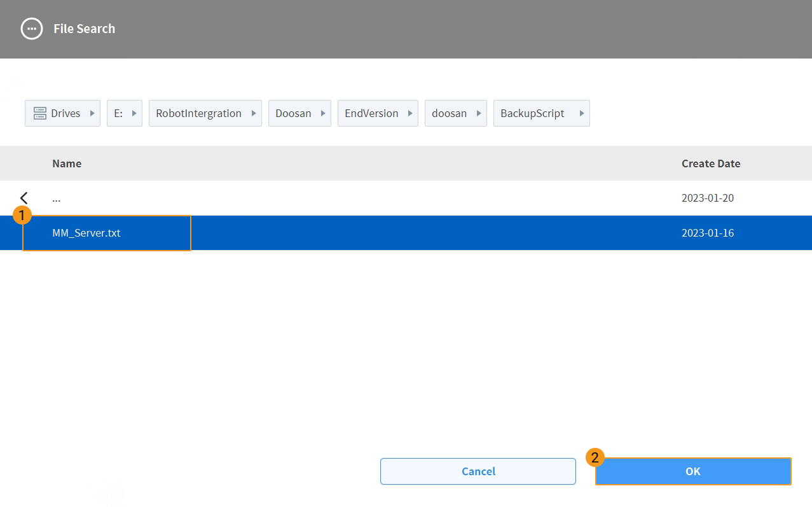This screenshot has height=507, width=812.
Task: Sort by the Name column header
Action: [67, 163]
